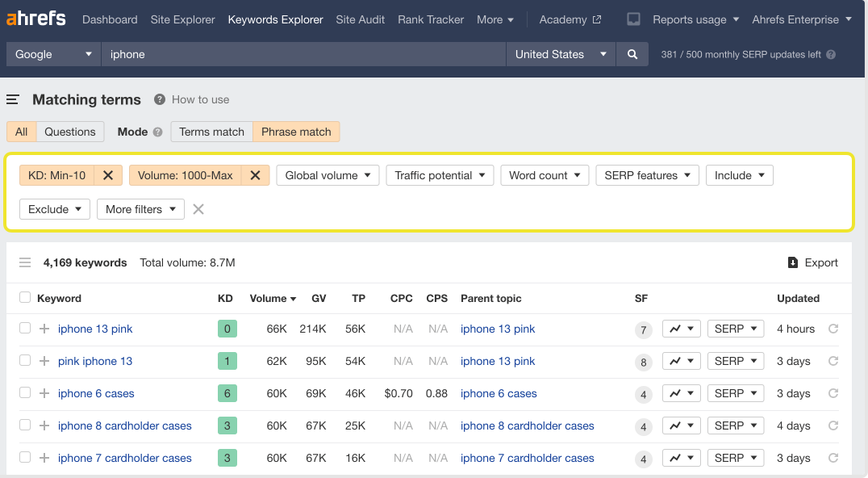Open trend chart for iphone 6 cases

click(x=682, y=393)
